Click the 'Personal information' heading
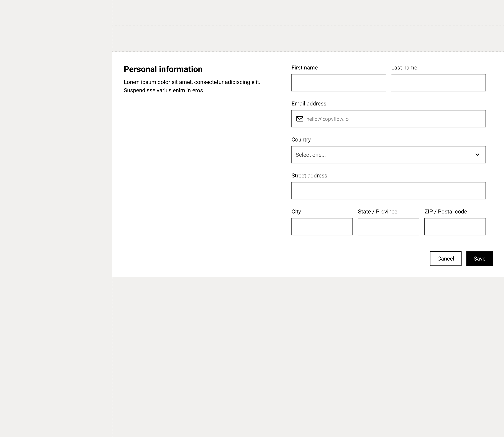Viewport: 504px width, 437px height. (x=163, y=69)
